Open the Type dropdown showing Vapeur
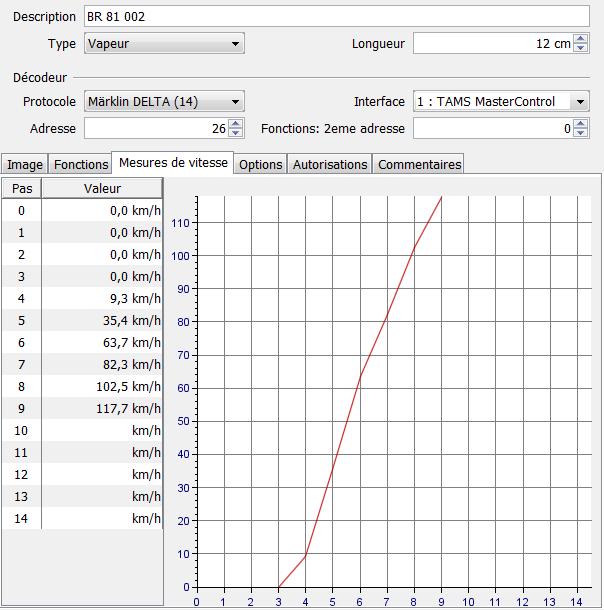Screen dimensions: 604x610 (164, 44)
